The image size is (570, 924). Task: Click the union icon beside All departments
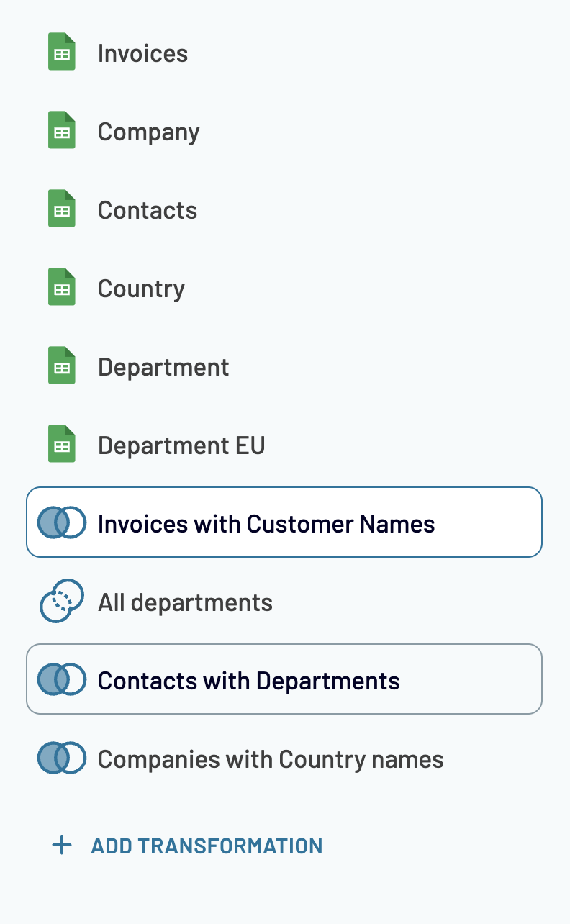tap(62, 602)
